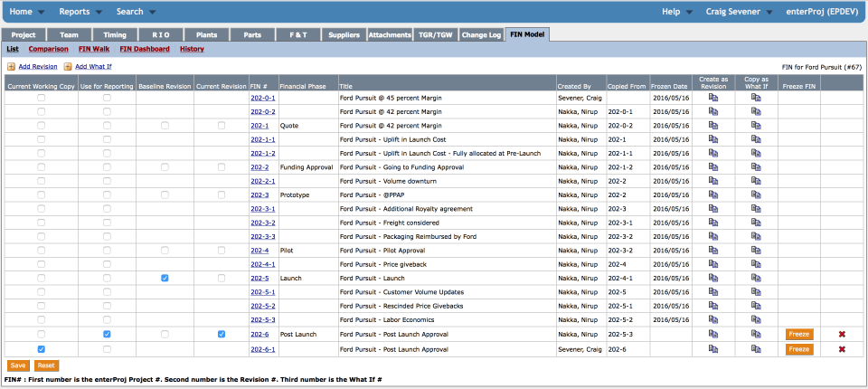
Task: Click Copy as What If icon for 202-5
Action: tap(756, 278)
